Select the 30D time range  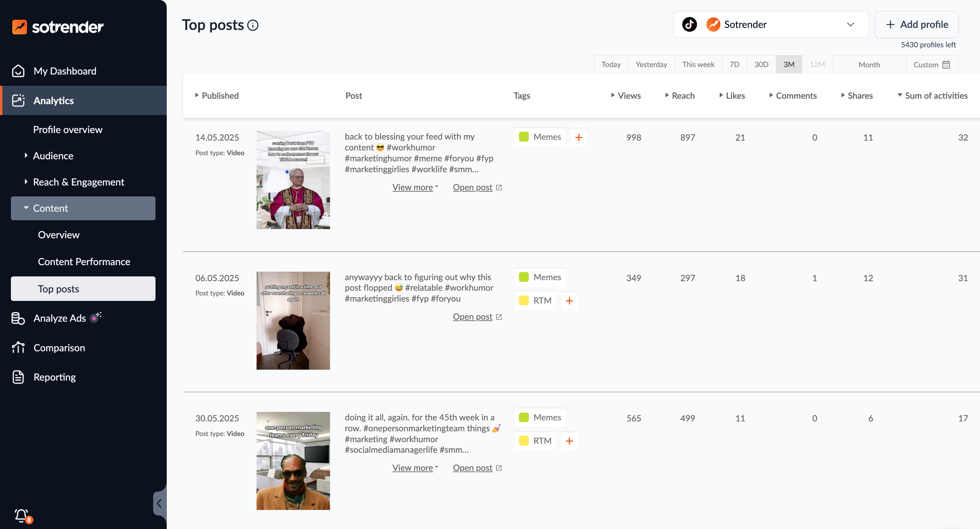(x=761, y=65)
